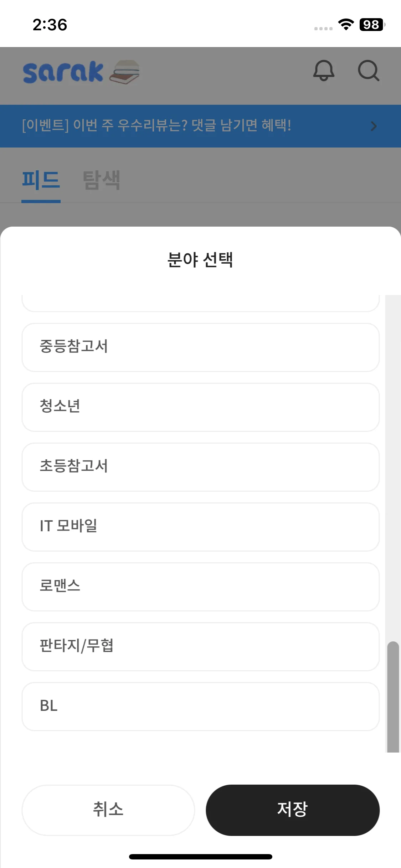The image size is (401, 868).
Task: Pick the IT 모바일 category
Action: coord(200,527)
